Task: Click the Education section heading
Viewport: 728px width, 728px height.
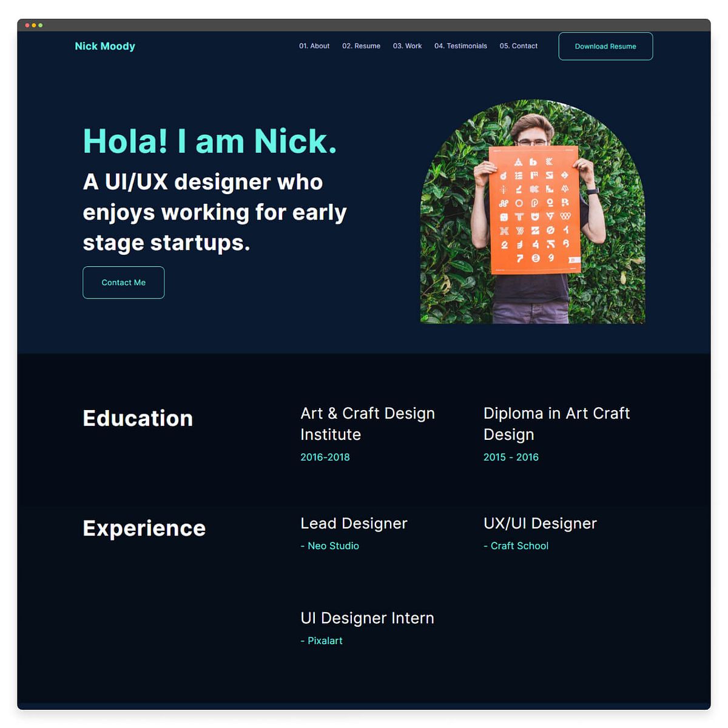Action: (x=138, y=418)
